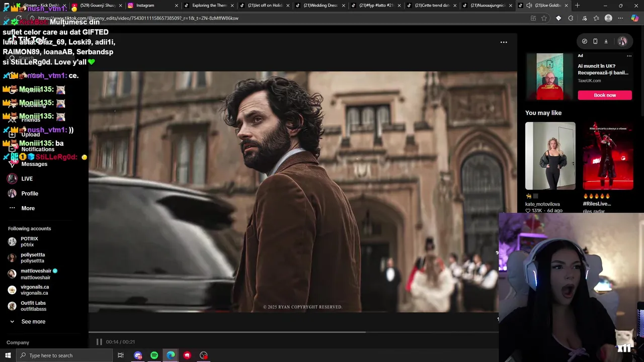The width and height of the screenshot is (644, 362).
Task: Open OBS Studio from the taskbar
Action: click(204, 355)
